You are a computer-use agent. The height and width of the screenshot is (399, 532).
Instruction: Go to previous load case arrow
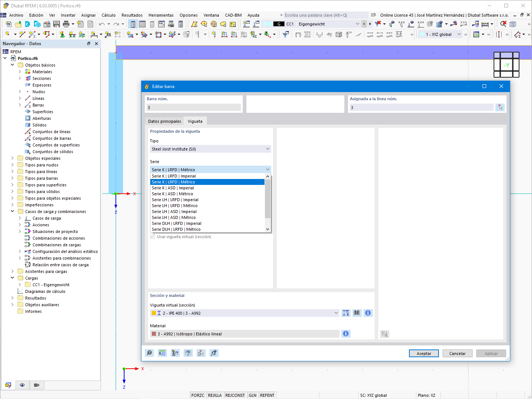[x=364, y=24]
